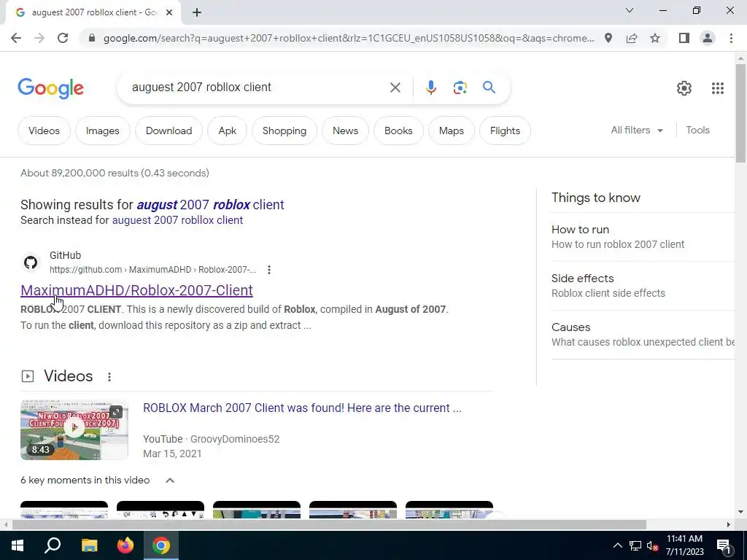Open Windows taskbar search
Screen dimensions: 747x560
[x=53, y=545]
